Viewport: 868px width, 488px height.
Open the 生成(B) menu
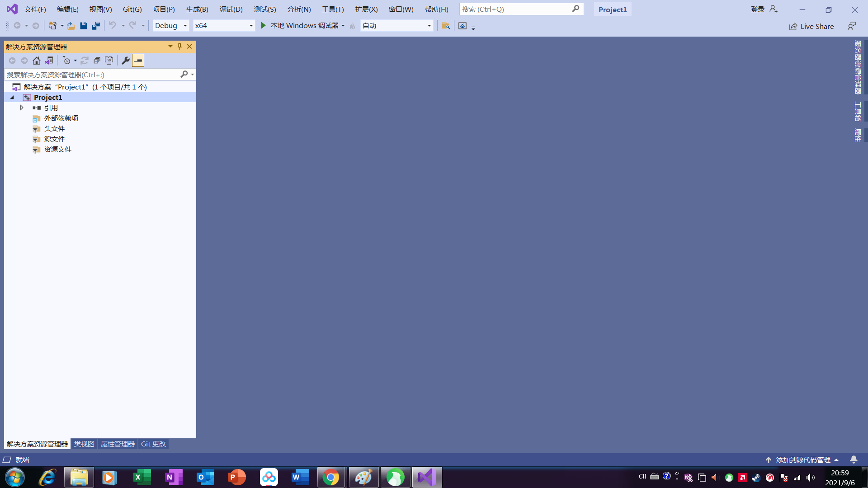[x=197, y=9]
